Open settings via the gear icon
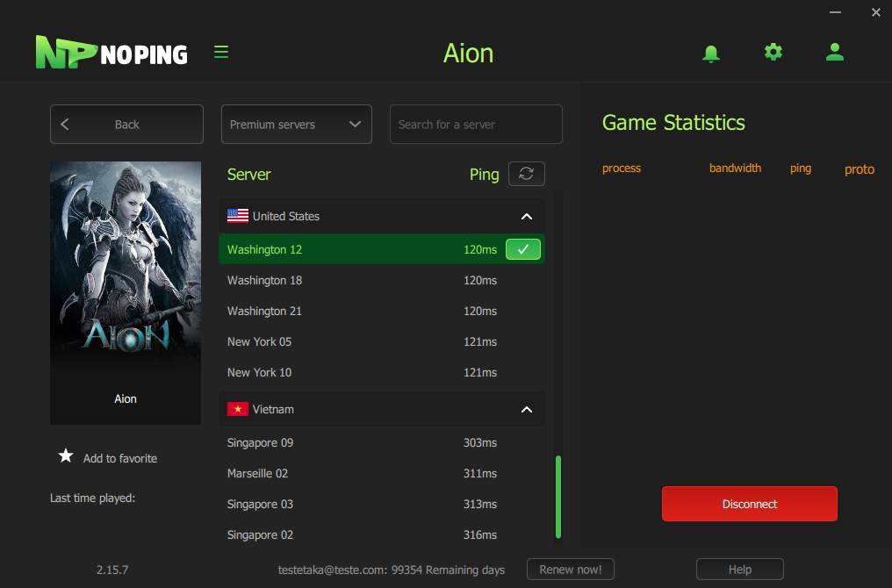Image resolution: width=892 pixels, height=588 pixels. coord(773,53)
